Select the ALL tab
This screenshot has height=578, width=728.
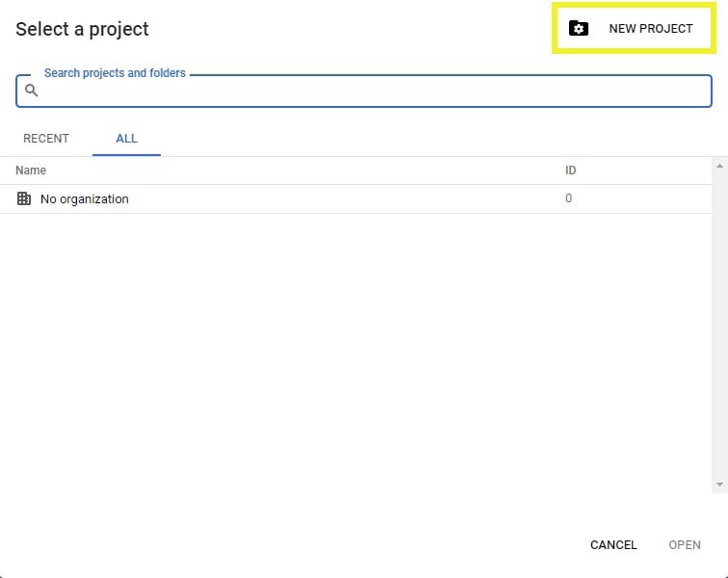pos(126,139)
